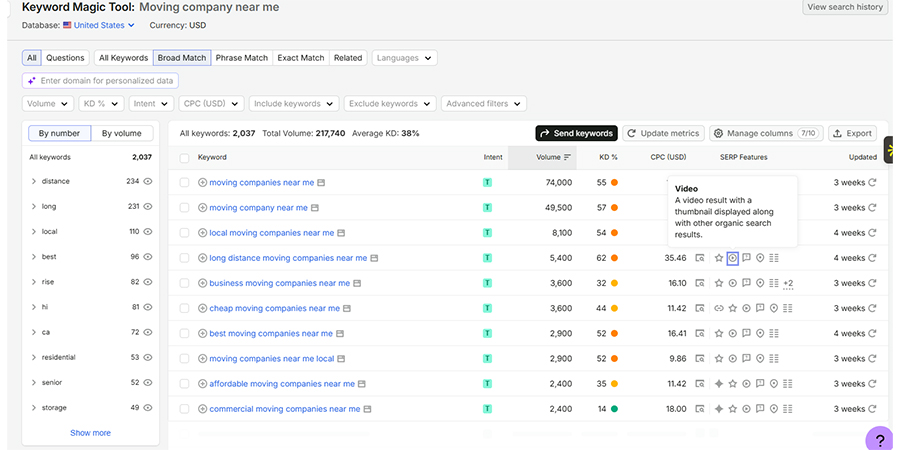Select the Broad Match tab
900x450 pixels.
pyautogui.click(x=182, y=58)
